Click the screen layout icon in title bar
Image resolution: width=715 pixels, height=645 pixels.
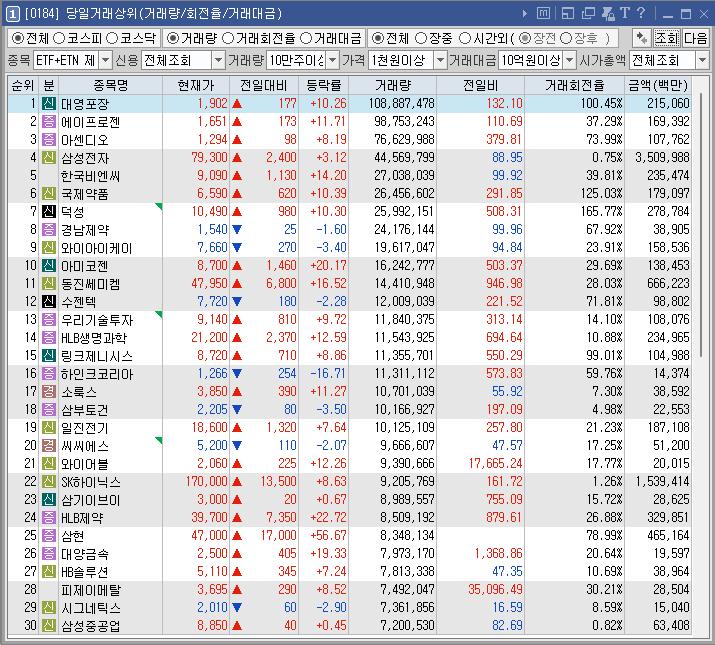(568, 13)
